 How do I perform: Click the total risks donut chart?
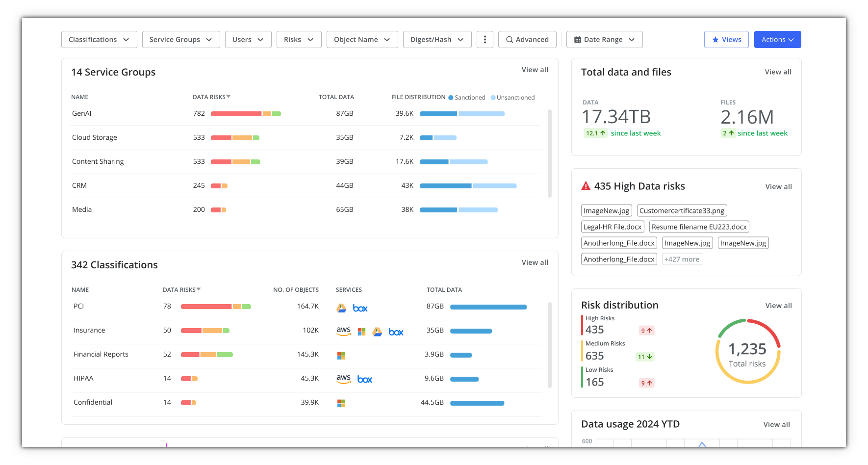747,352
